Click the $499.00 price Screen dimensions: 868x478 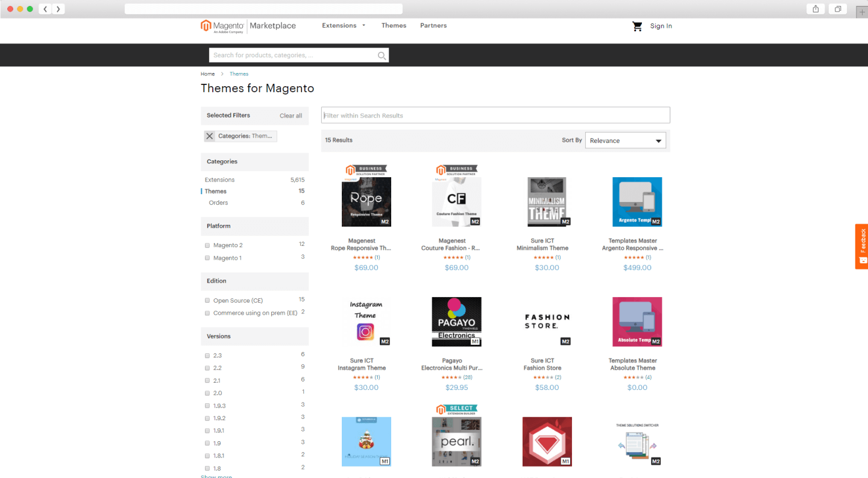tap(637, 268)
